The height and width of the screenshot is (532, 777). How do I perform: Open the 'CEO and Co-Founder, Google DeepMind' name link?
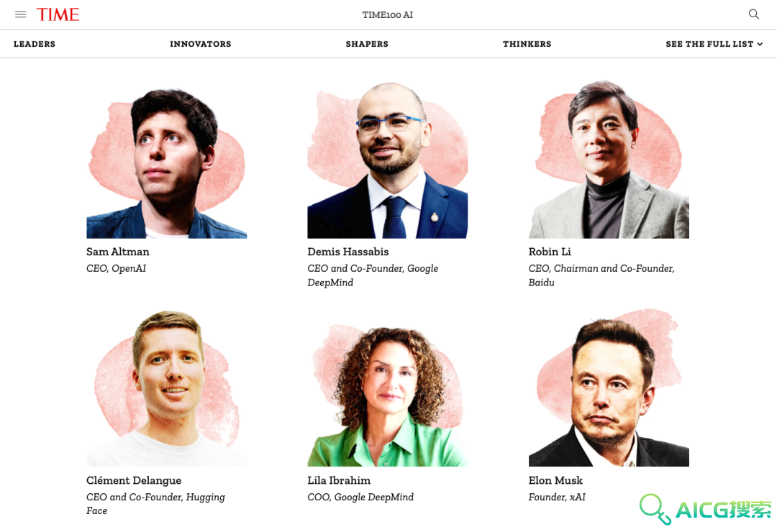coord(348,252)
